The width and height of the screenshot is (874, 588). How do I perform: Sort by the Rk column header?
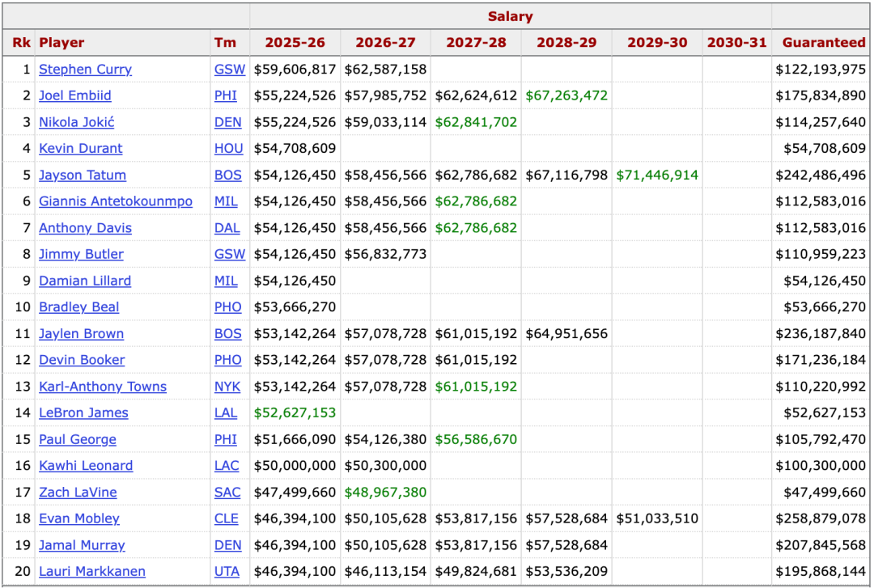20,43
